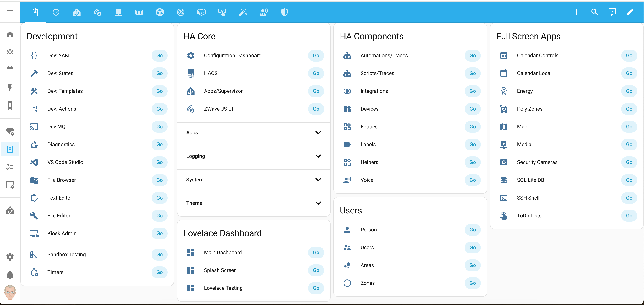This screenshot has height=305, width=644.
Task: Click the "Helpers" row text
Action: pos(369,162)
